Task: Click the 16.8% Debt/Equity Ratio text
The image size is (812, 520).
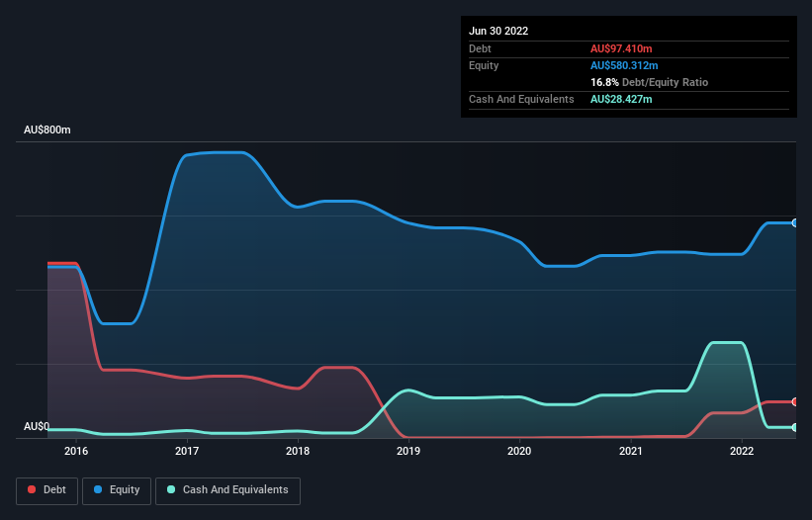Action: (649, 82)
